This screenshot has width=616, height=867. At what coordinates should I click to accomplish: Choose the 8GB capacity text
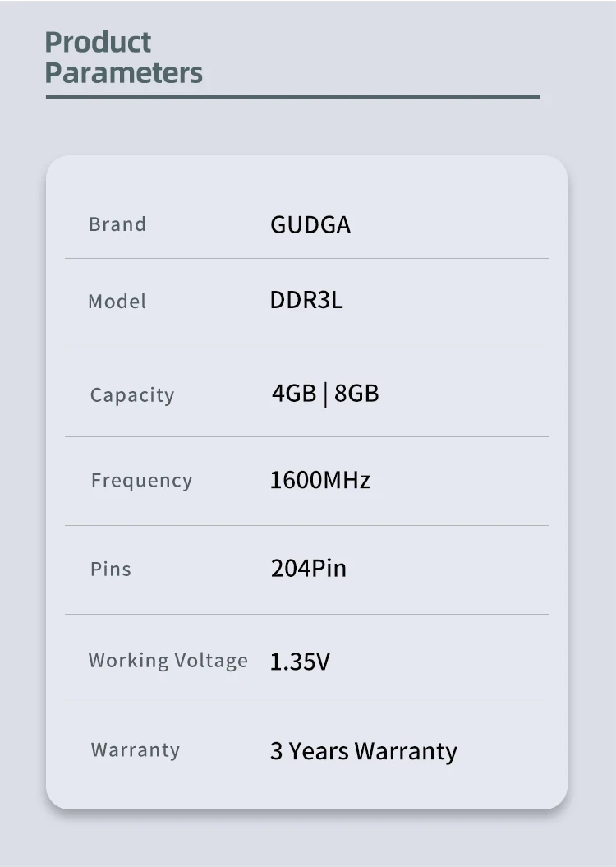point(356,394)
